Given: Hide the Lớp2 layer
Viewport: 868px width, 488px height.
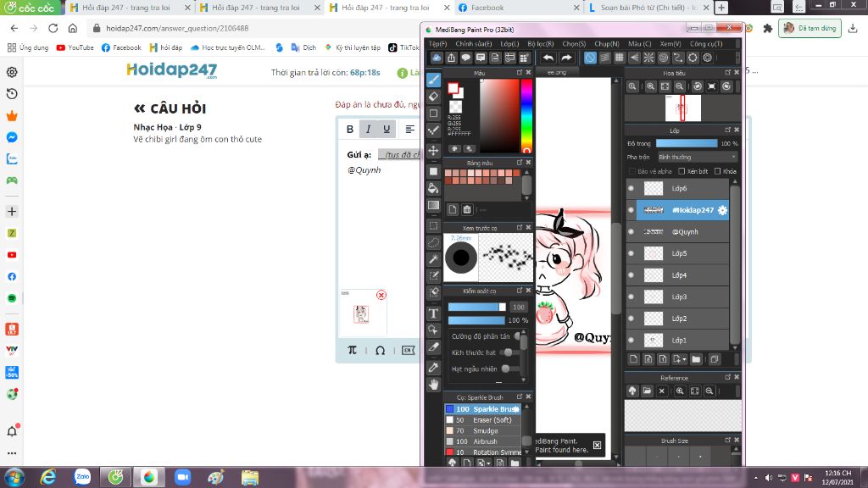Looking at the screenshot, I should [x=631, y=319].
